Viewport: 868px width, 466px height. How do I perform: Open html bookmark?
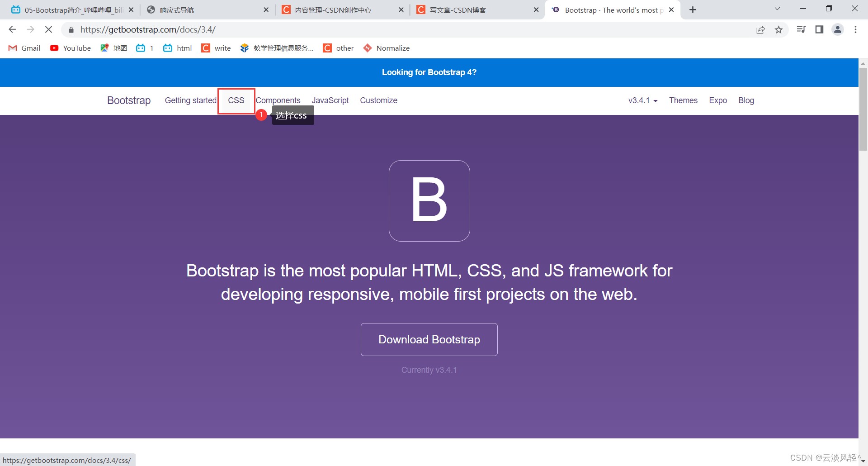pyautogui.click(x=177, y=48)
